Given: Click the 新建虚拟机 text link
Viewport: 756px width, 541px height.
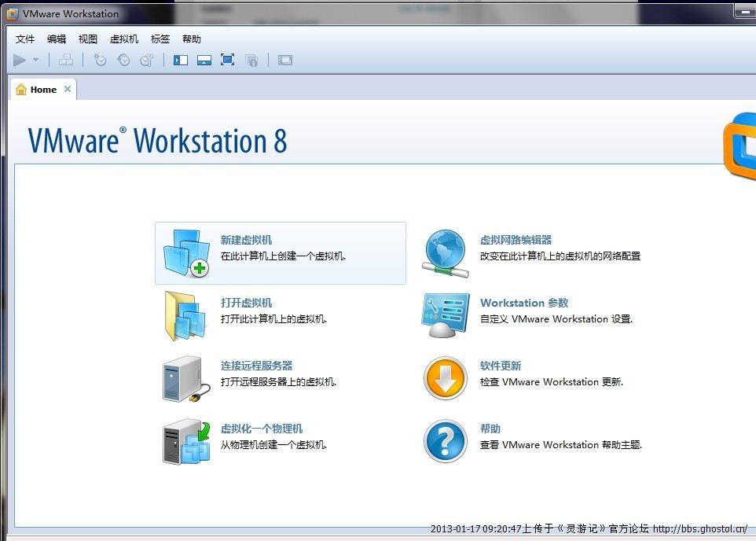Looking at the screenshot, I should click(246, 240).
